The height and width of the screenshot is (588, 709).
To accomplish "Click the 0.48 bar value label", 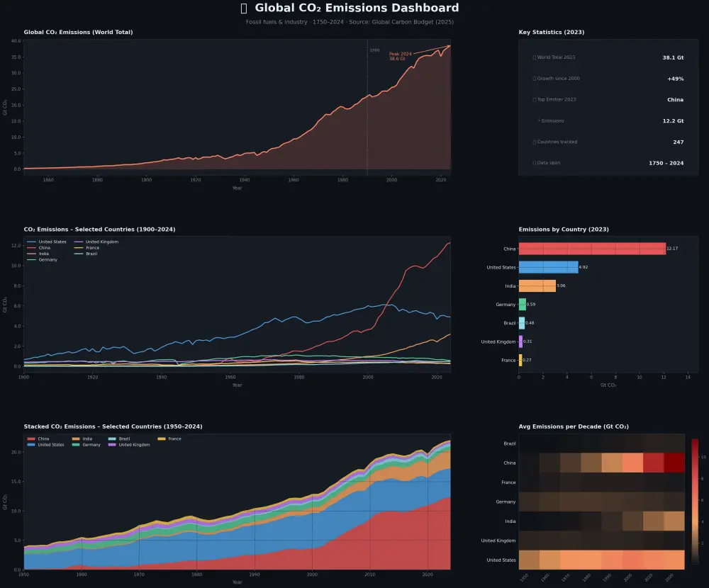I will [530, 323].
